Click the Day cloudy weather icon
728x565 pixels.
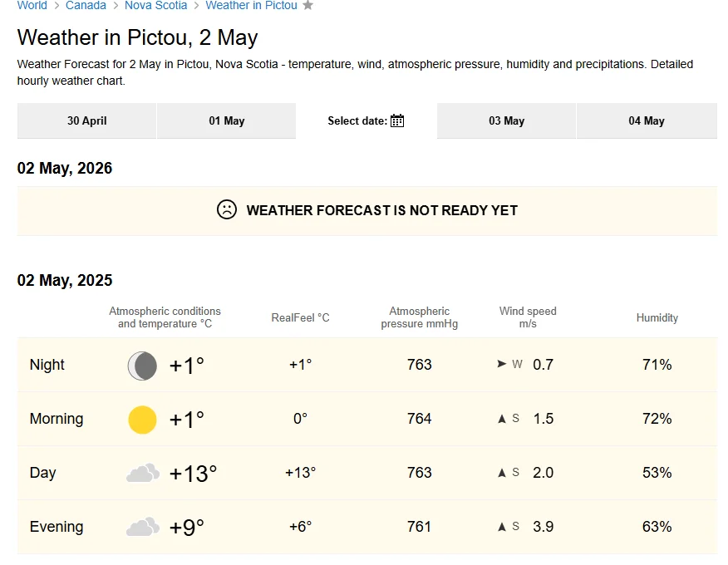click(142, 474)
